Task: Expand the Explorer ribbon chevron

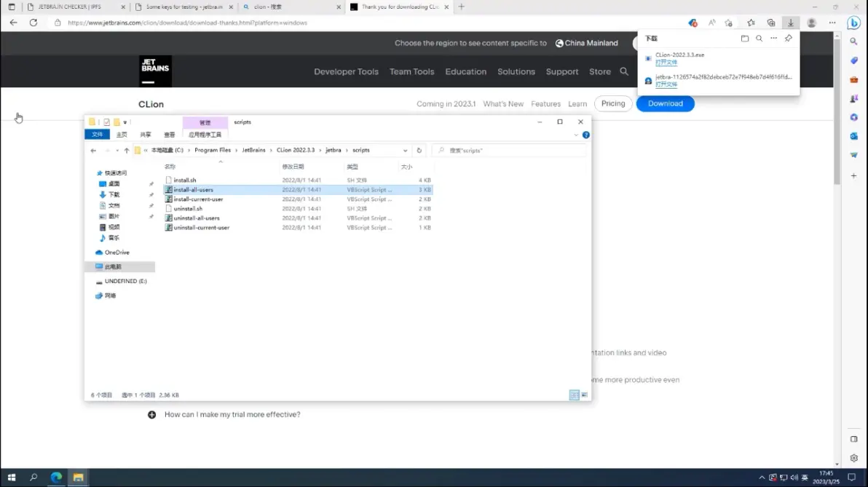Action: tap(577, 135)
